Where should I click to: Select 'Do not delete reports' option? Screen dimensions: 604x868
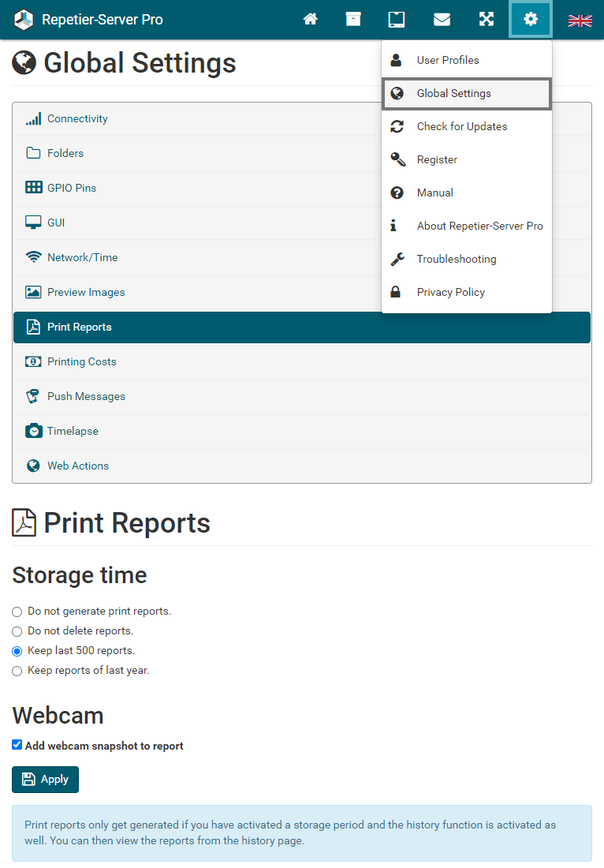17,631
